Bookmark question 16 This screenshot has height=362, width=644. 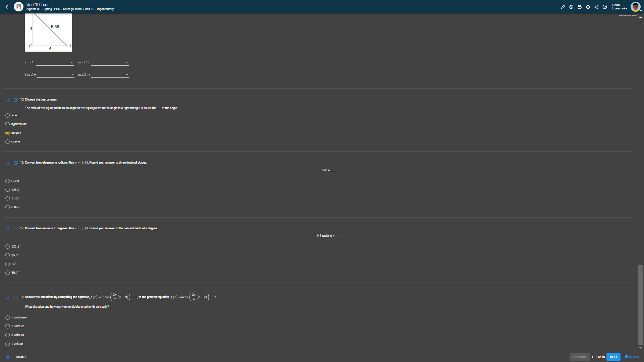coord(7,163)
